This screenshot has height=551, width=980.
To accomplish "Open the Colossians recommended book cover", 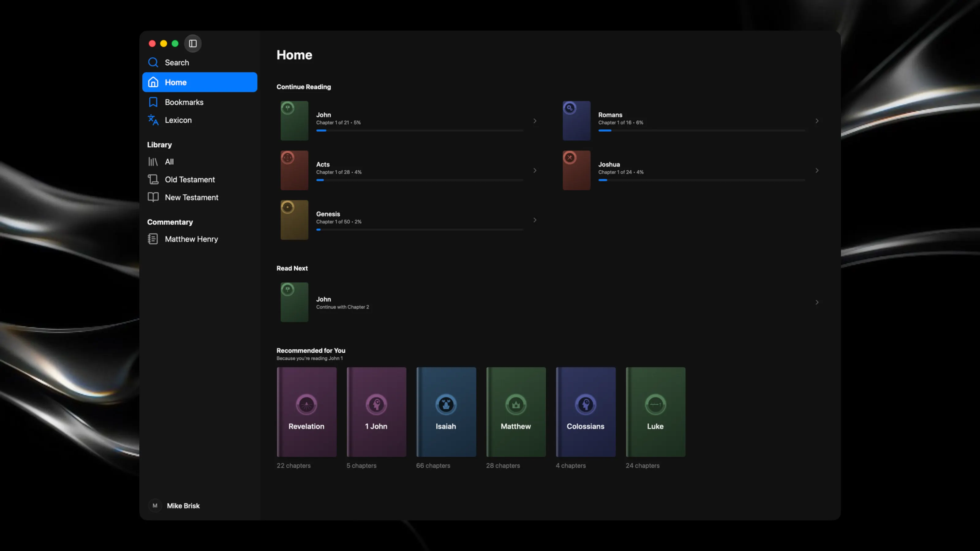I will point(586,412).
